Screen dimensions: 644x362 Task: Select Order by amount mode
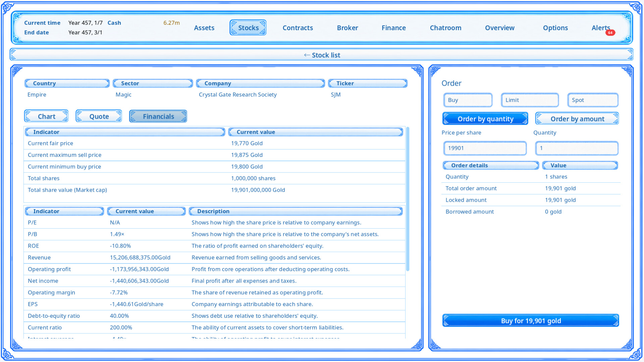577,119
